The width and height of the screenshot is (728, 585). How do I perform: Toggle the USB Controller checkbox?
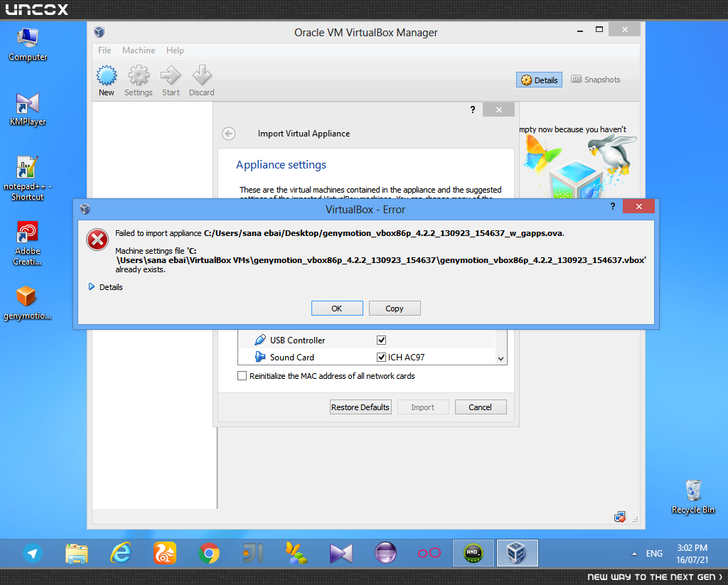pyautogui.click(x=381, y=340)
